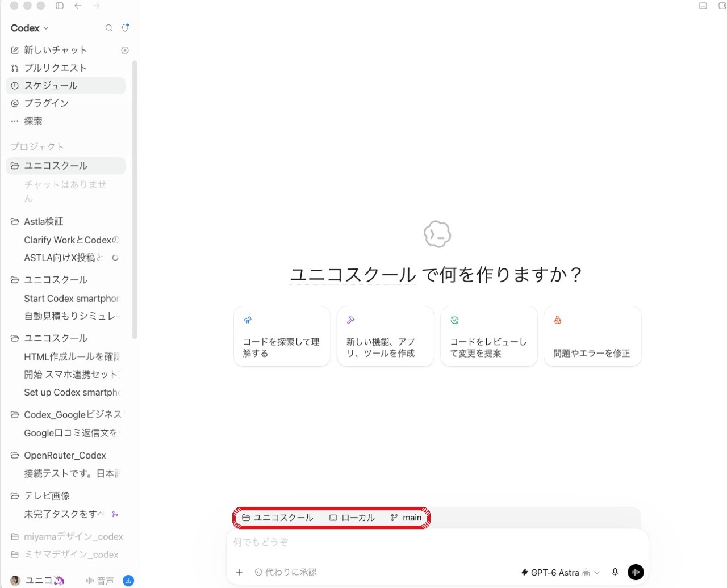
Task: Go back with the left arrow
Action: (x=78, y=6)
